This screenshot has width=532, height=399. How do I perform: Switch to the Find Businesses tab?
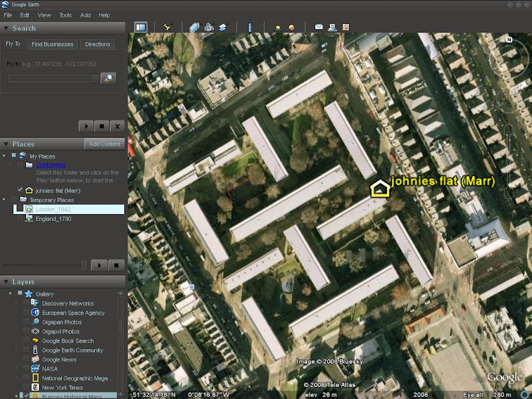point(53,45)
